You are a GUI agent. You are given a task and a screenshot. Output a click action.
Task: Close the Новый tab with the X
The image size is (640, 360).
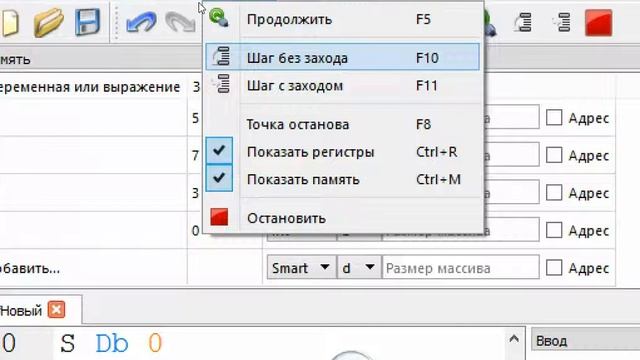coord(56,310)
